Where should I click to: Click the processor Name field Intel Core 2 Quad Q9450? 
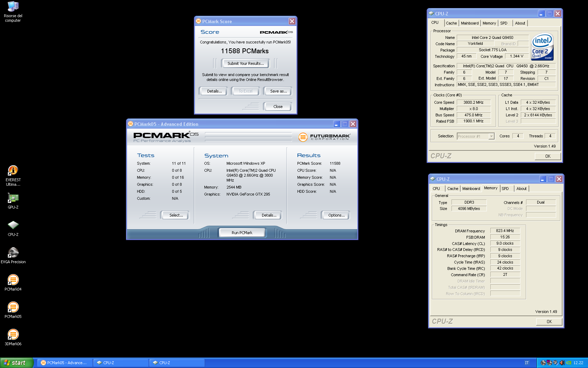pos(492,38)
